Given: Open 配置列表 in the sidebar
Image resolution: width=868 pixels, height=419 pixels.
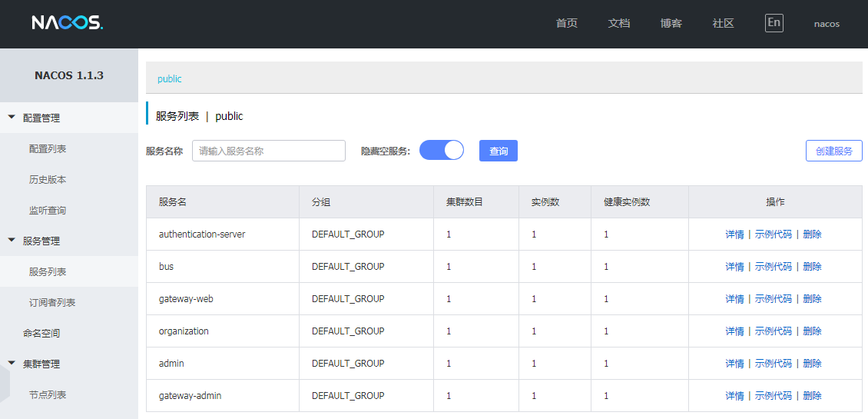Looking at the screenshot, I should point(48,148).
